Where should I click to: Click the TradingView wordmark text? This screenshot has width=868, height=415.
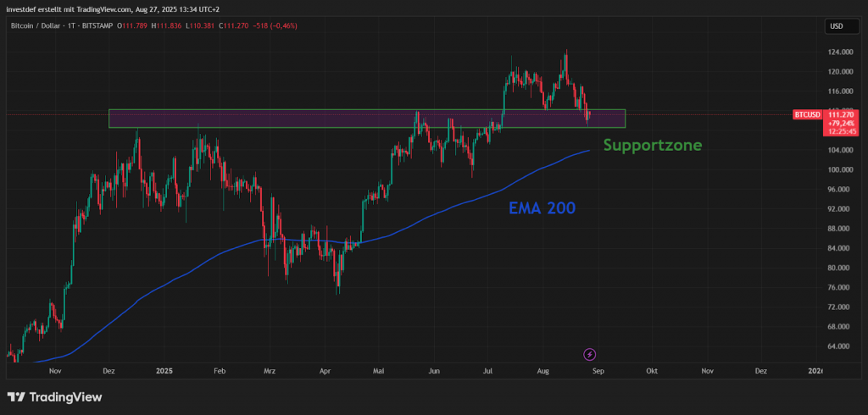[65, 396]
